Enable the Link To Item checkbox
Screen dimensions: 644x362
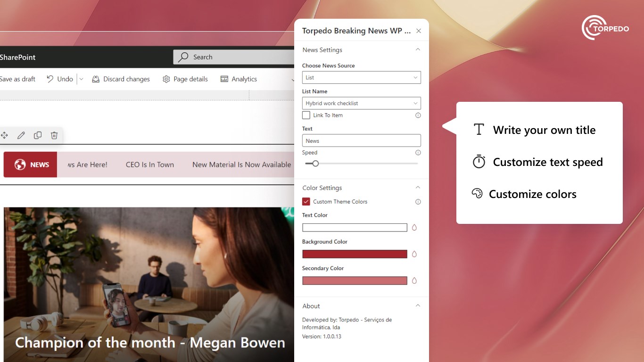[x=306, y=115]
